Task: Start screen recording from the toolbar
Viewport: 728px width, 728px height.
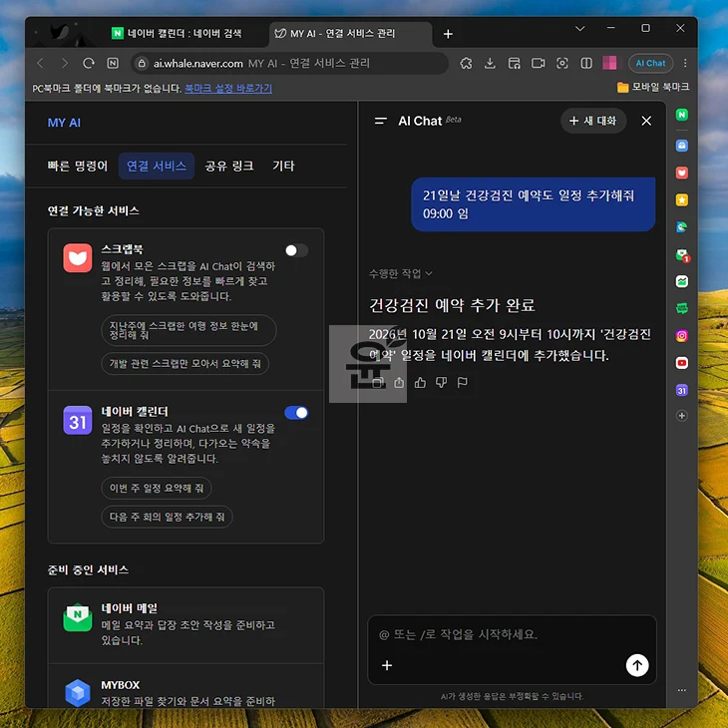Action: click(539, 63)
